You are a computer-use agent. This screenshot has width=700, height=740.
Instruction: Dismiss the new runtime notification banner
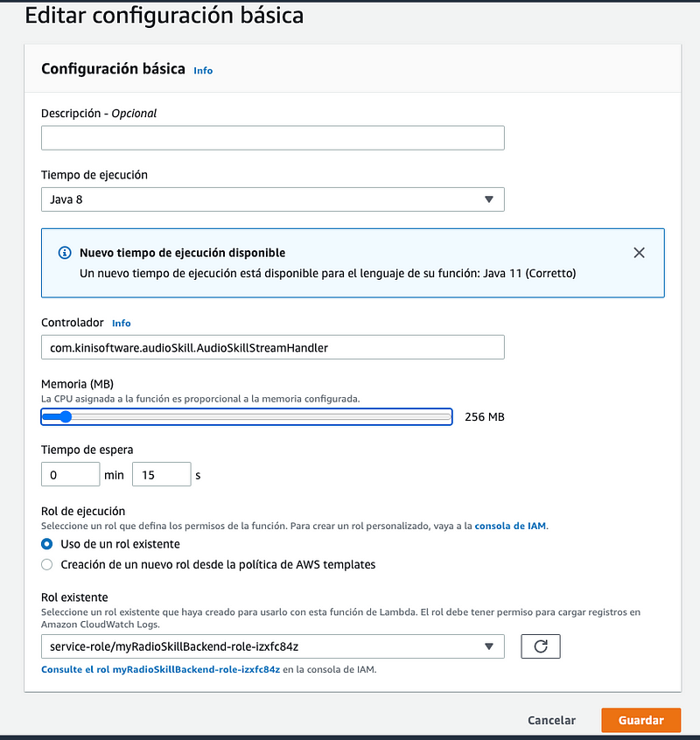pyautogui.click(x=639, y=253)
